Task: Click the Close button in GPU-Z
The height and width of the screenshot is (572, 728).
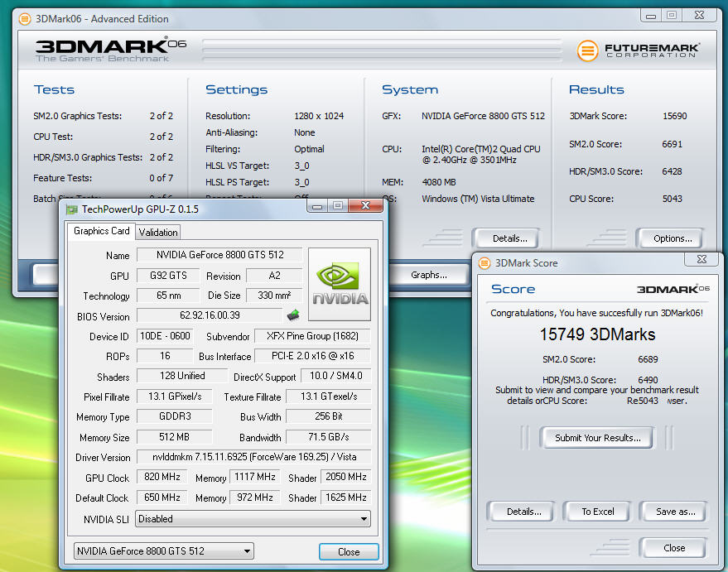Action: pyautogui.click(x=349, y=551)
